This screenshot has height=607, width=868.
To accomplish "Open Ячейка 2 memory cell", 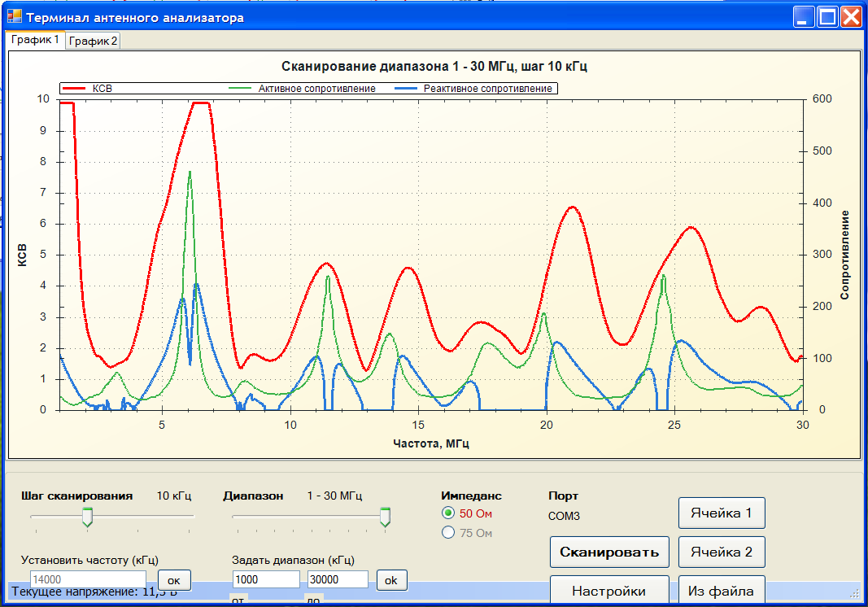I will pos(722,552).
